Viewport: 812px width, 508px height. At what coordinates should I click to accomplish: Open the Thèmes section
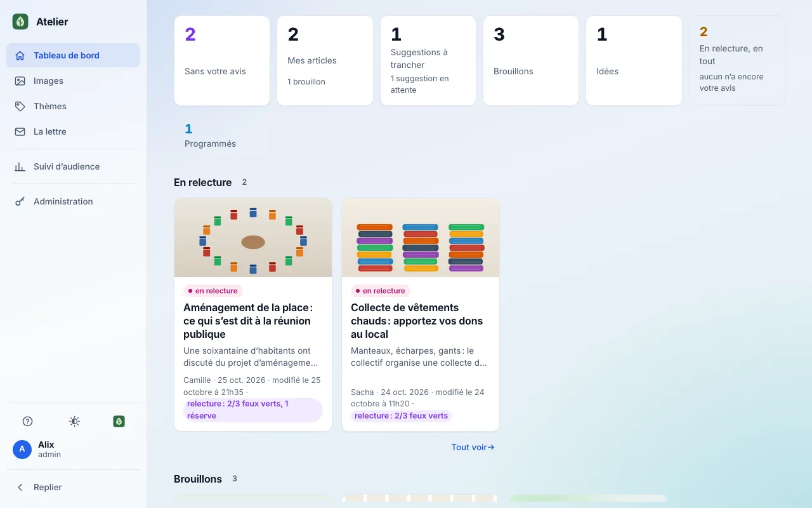(73, 106)
